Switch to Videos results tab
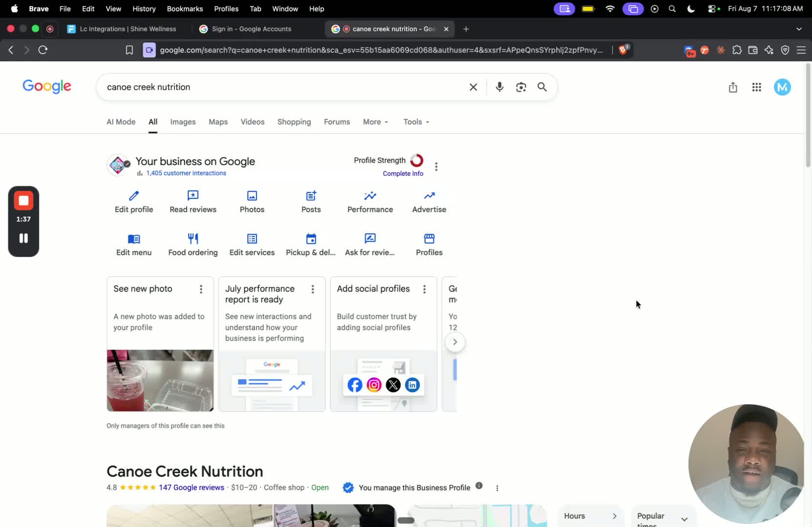 click(253, 122)
